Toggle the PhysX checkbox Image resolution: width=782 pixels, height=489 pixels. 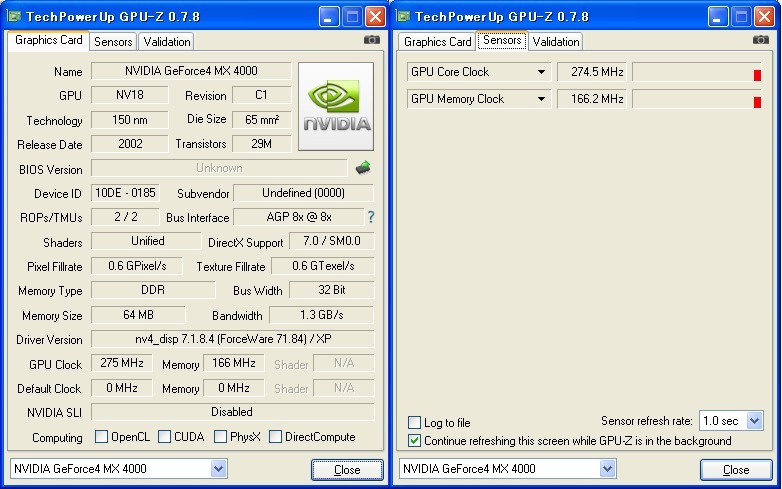coord(220,437)
